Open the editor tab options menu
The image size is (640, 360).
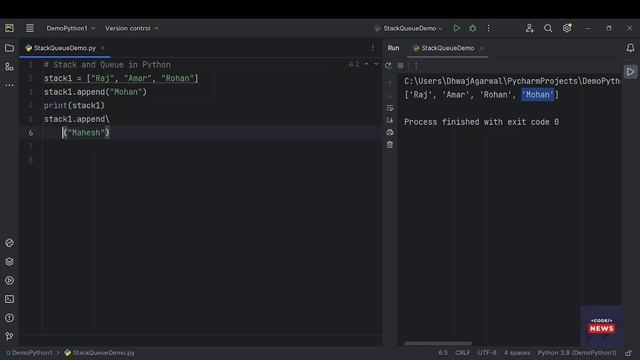(x=373, y=48)
